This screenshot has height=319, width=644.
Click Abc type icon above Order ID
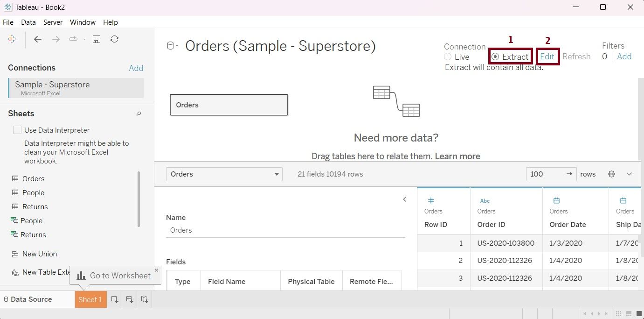point(485,201)
